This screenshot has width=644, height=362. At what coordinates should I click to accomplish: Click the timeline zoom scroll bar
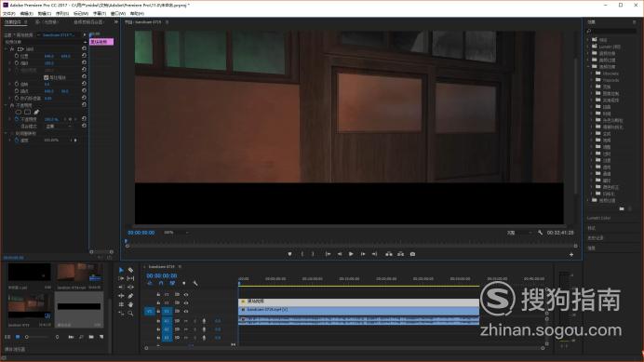344,348
